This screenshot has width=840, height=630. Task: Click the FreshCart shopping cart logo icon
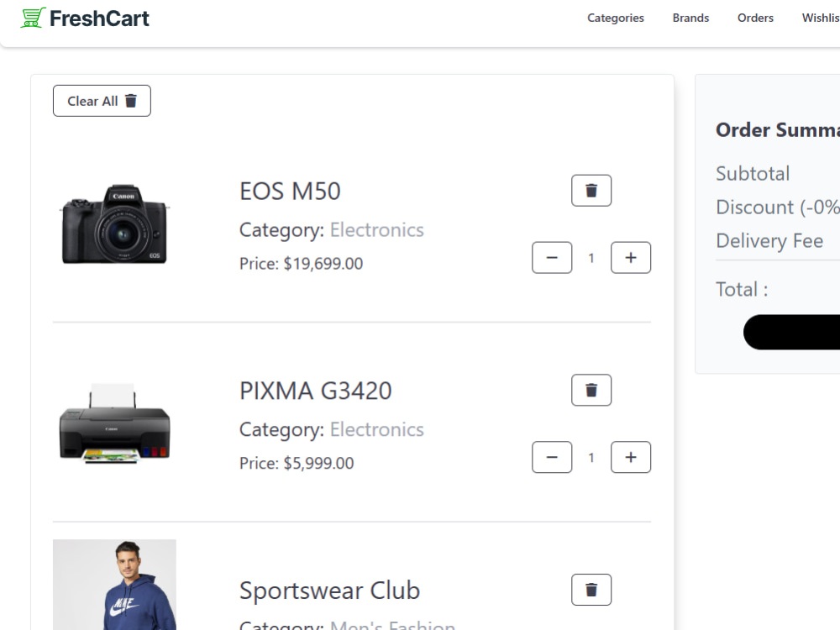[33, 18]
